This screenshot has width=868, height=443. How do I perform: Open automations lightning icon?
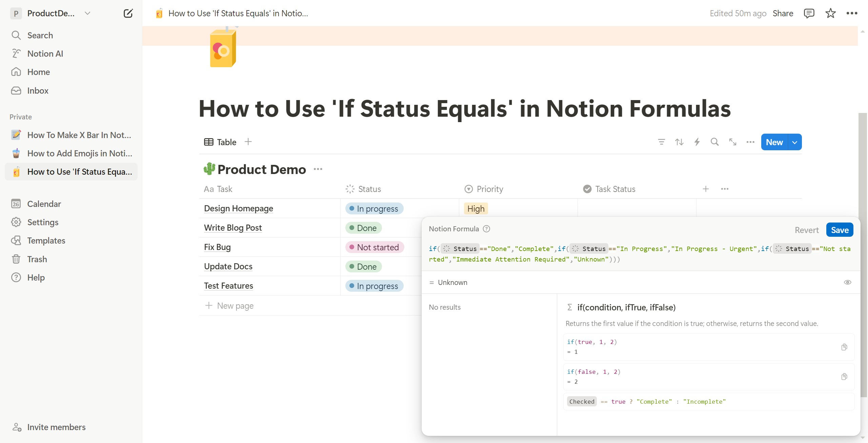pyautogui.click(x=697, y=142)
